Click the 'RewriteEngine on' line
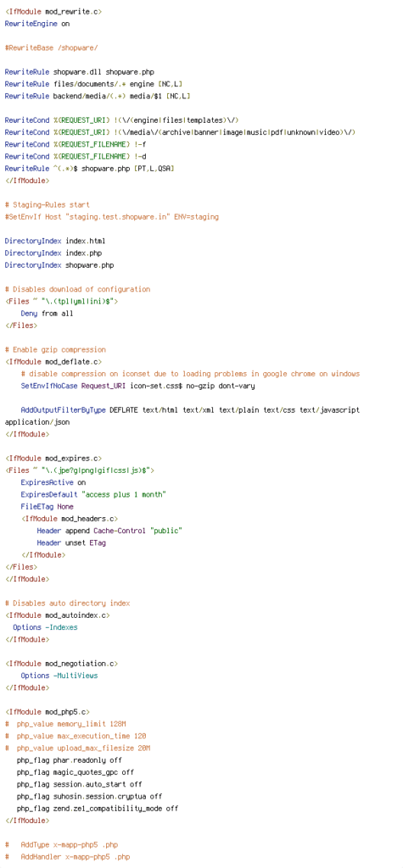 pyautogui.click(x=37, y=24)
